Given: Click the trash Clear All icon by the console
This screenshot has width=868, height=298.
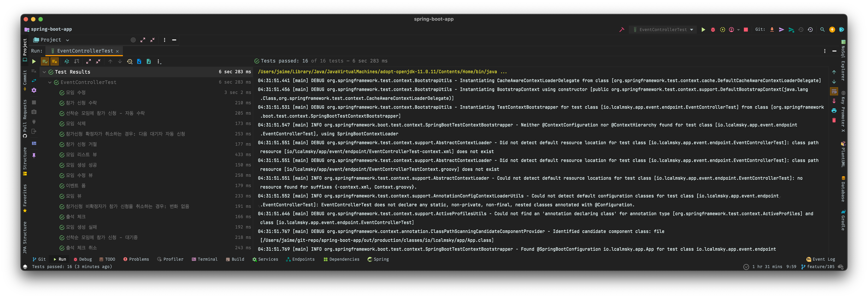Looking at the screenshot, I should click(x=834, y=120).
